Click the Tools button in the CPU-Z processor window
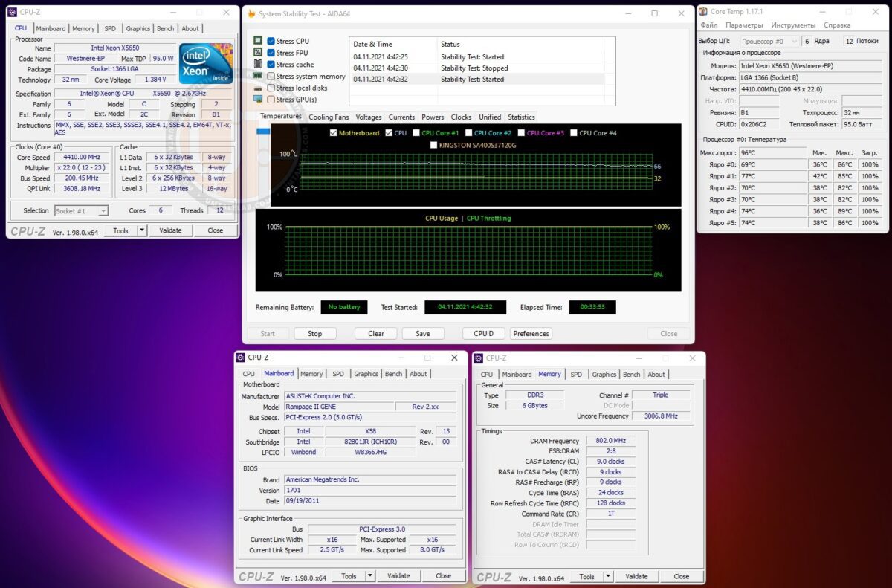Screen dimensions: 892x588 [120, 230]
